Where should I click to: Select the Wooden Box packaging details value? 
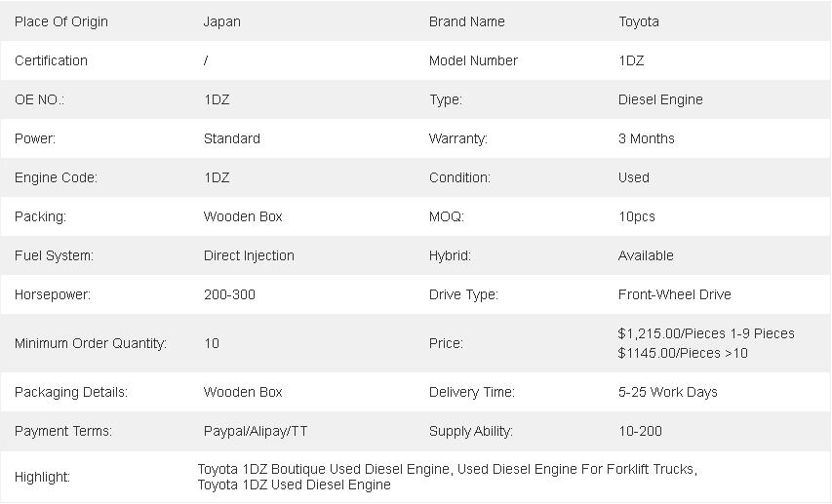tap(243, 392)
